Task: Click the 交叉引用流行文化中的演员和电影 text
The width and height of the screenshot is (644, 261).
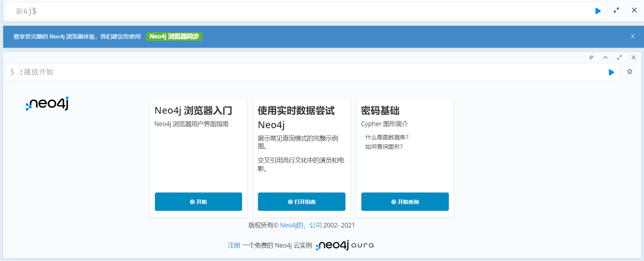Action: tap(301, 164)
